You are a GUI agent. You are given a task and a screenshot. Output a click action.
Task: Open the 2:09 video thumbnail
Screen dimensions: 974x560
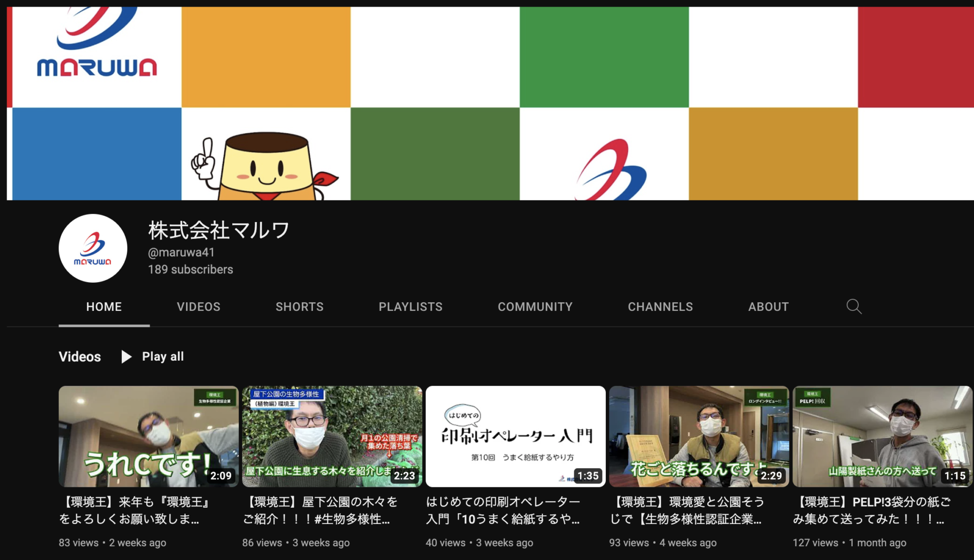click(148, 436)
